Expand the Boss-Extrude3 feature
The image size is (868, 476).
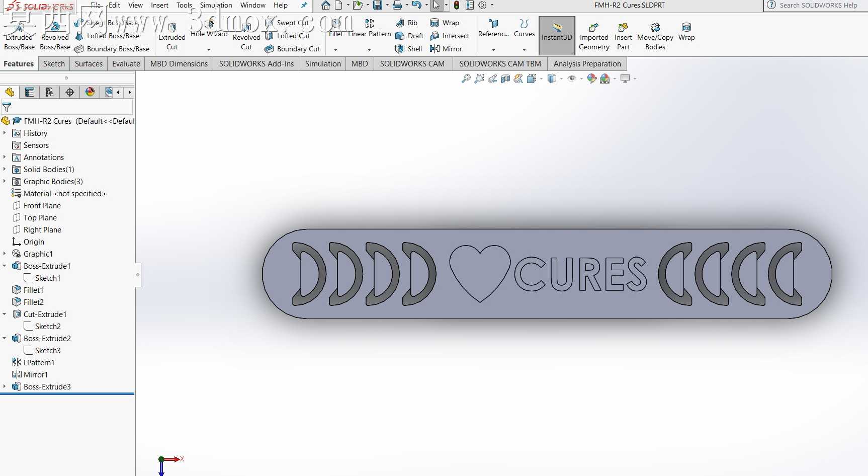coord(5,386)
